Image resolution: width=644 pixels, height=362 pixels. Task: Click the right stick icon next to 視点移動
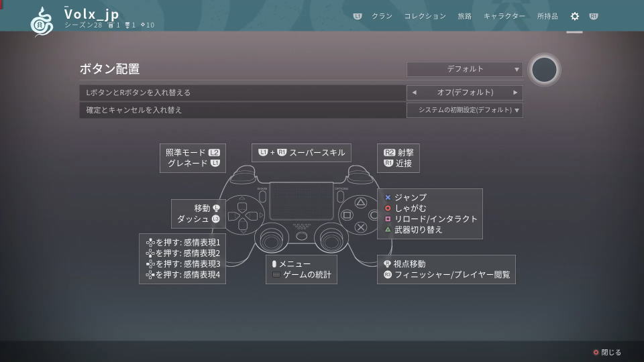(x=387, y=264)
